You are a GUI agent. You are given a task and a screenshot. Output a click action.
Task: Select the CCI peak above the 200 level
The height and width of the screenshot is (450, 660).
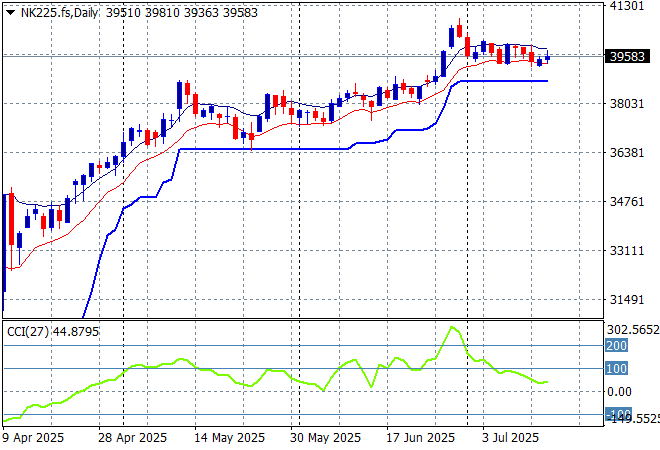[452, 327]
